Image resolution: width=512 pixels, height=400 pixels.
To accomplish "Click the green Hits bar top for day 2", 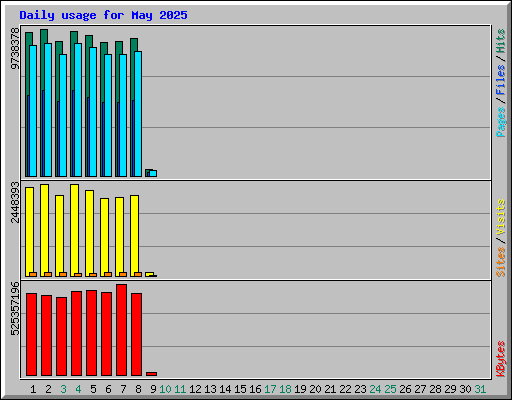I will (44, 36).
